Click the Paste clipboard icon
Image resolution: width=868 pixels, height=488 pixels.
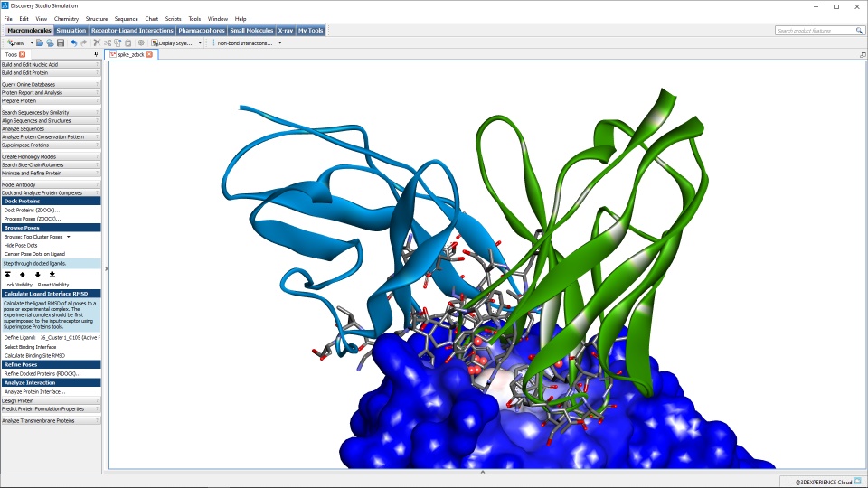(x=127, y=42)
